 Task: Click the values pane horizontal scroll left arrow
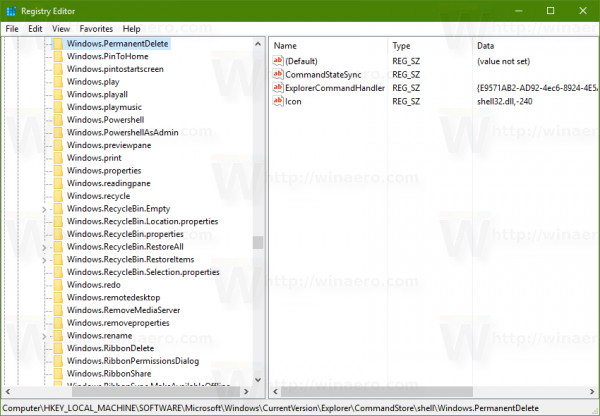coord(276,392)
